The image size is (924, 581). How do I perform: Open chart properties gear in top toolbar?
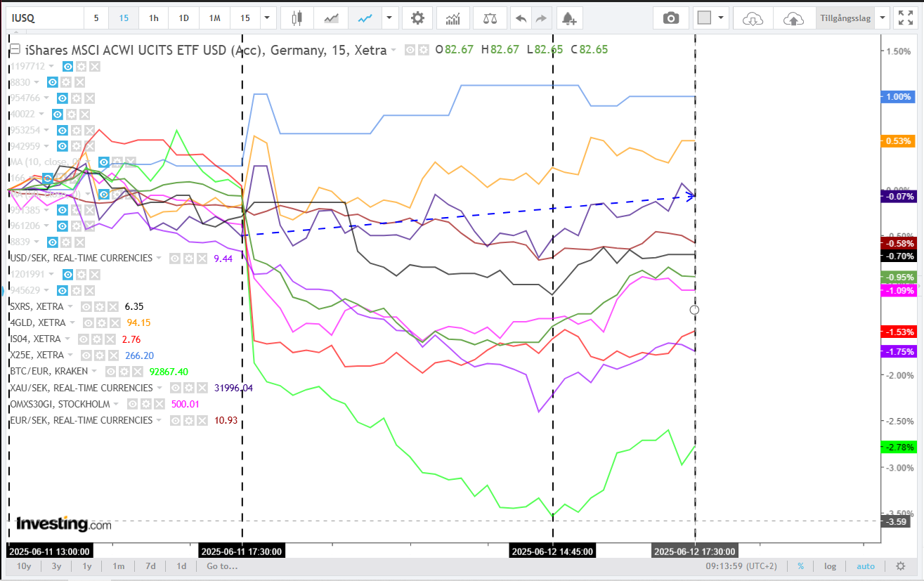(x=417, y=18)
